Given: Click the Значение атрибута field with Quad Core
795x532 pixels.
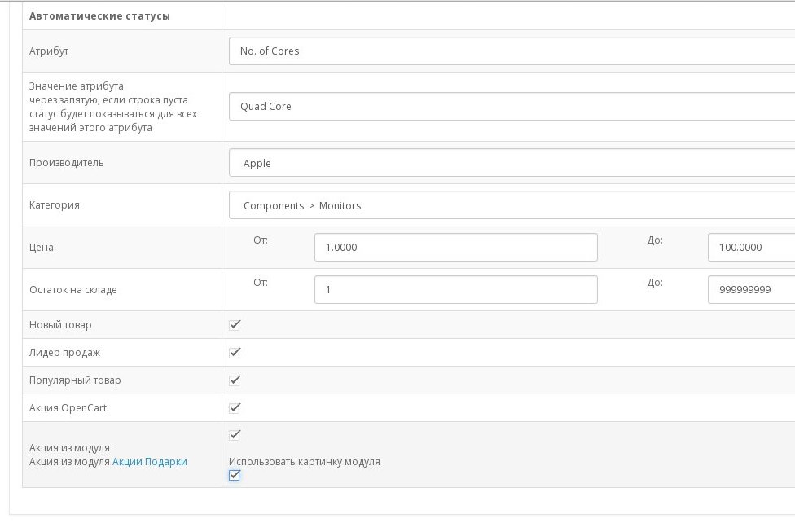Looking at the screenshot, I should [x=512, y=107].
